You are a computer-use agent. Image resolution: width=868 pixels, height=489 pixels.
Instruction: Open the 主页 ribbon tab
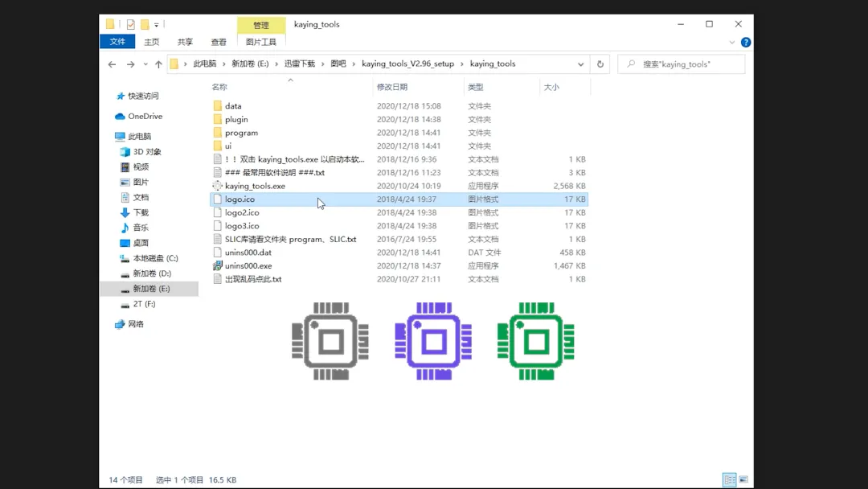[x=152, y=42]
